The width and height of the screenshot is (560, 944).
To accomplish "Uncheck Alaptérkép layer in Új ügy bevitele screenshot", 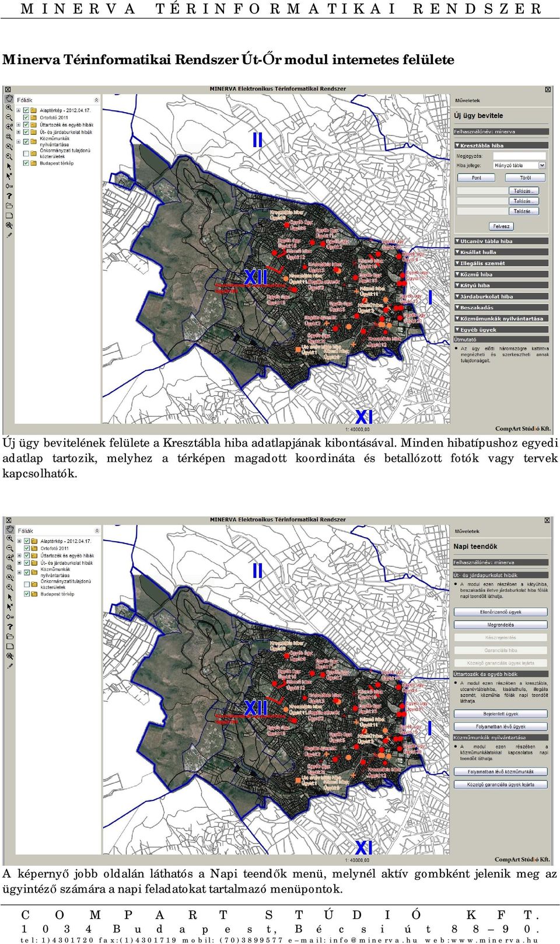I will click(26, 110).
